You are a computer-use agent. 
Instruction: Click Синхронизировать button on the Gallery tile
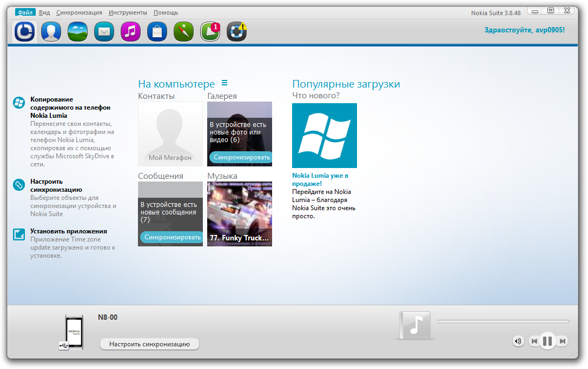pos(241,157)
